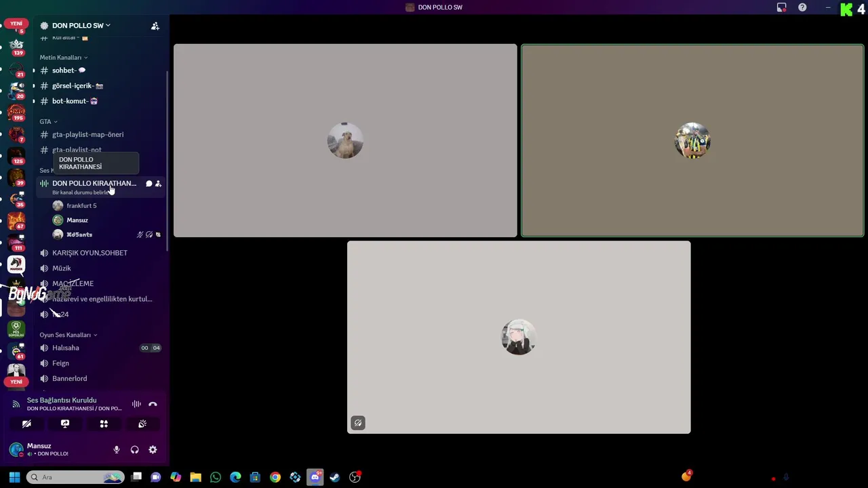Mute the microphone in the user panel
The image size is (868, 488).
(117, 449)
